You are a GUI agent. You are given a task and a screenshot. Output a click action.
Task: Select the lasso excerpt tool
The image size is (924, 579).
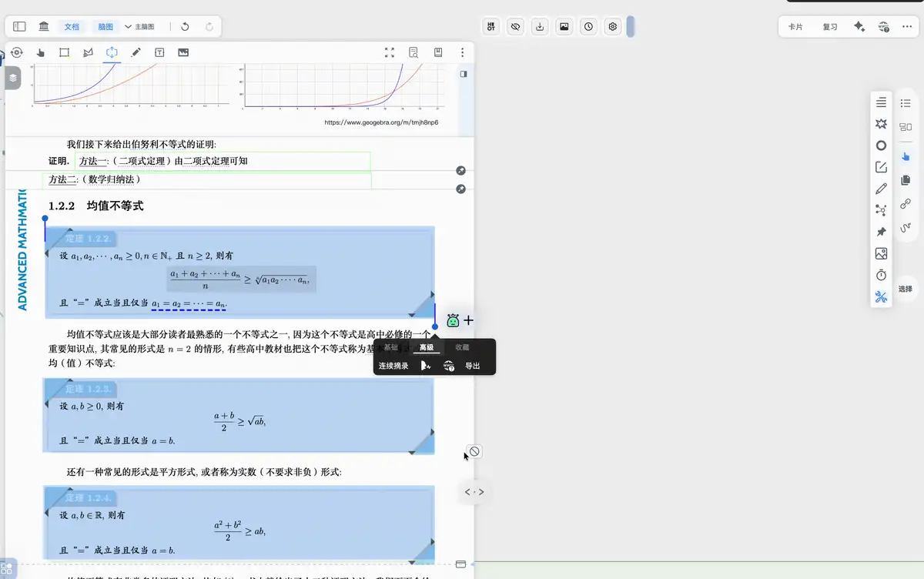pyautogui.click(x=88, y=52)
